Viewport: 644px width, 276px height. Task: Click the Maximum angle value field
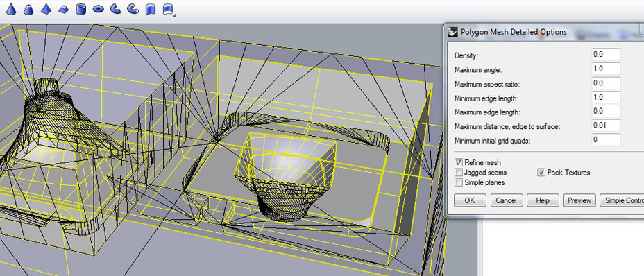tap(606, 69)
